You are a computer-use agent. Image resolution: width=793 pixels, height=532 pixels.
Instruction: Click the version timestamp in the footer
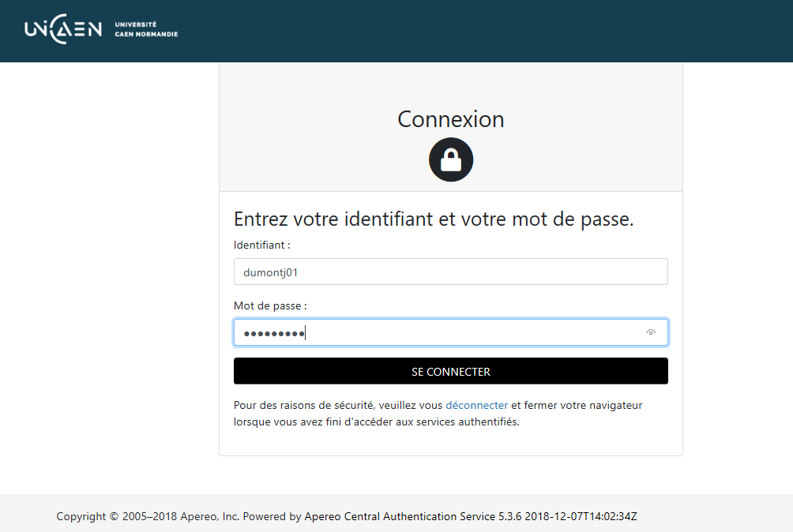click(581, 517)
